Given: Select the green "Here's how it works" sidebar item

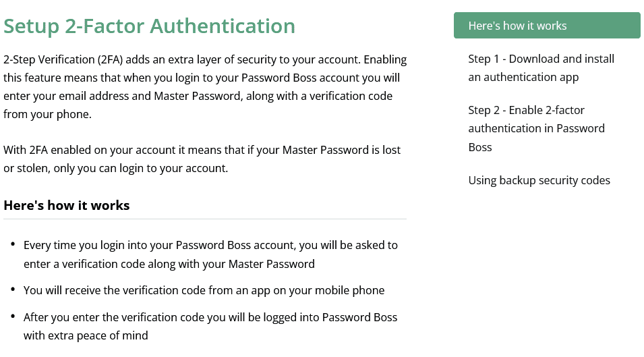Looking at the screenshot, I should click(x=547, y=26).
